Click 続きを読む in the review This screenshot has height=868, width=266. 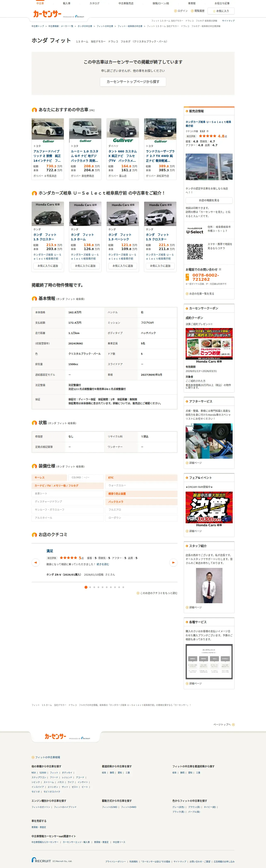(x=103, y=564)
